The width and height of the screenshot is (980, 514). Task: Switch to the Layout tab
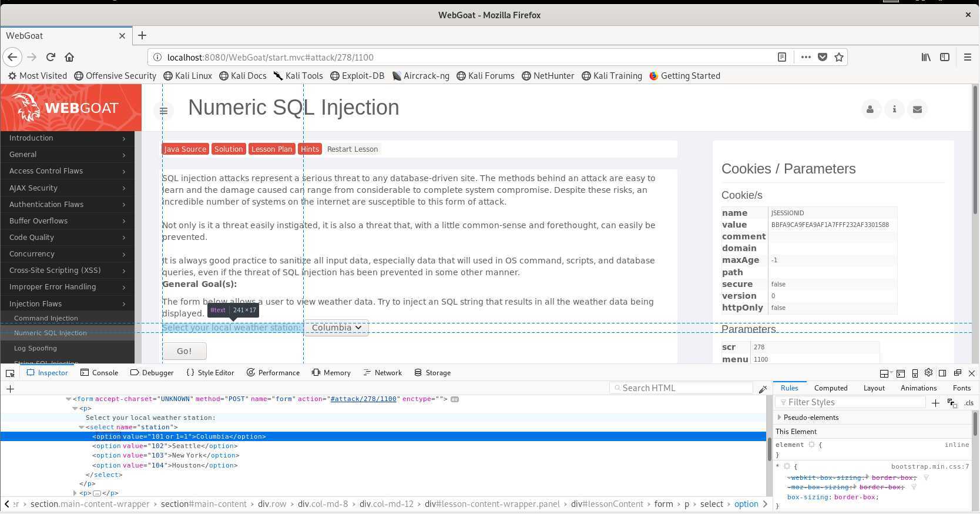(874, 388)
